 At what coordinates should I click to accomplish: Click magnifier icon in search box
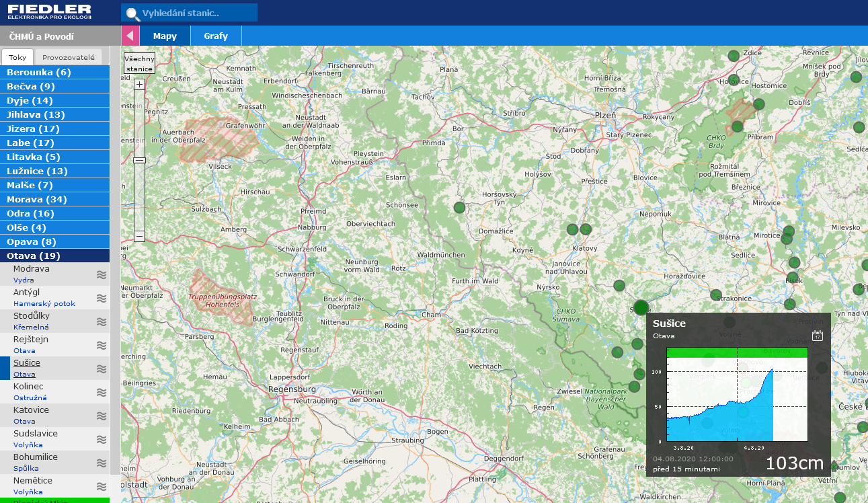click(132, 13)
